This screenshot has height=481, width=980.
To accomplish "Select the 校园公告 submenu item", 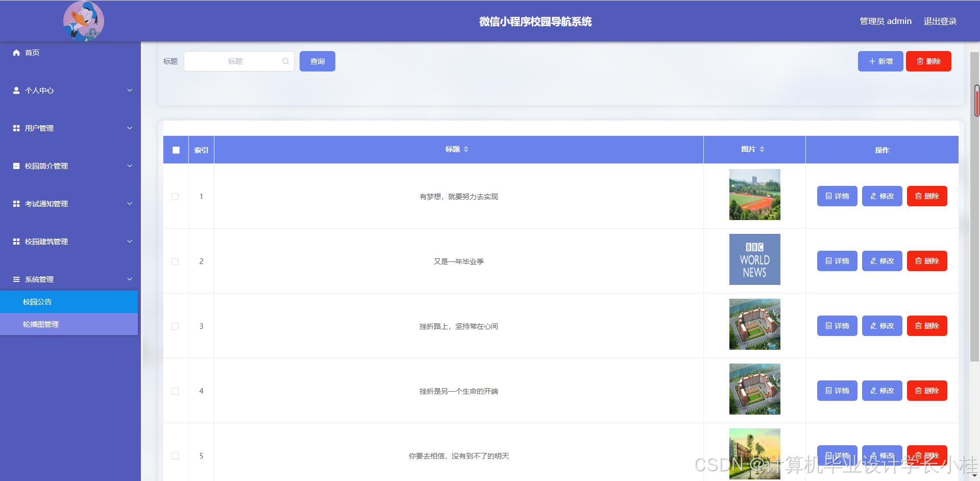I will [x=69, y=302].
